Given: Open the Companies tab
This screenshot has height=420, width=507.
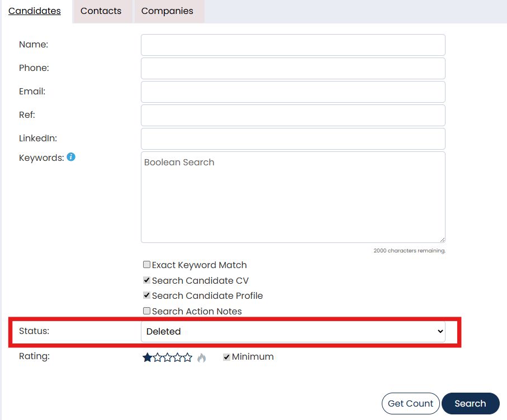Looking at the screenshot, I should (167, 11).
